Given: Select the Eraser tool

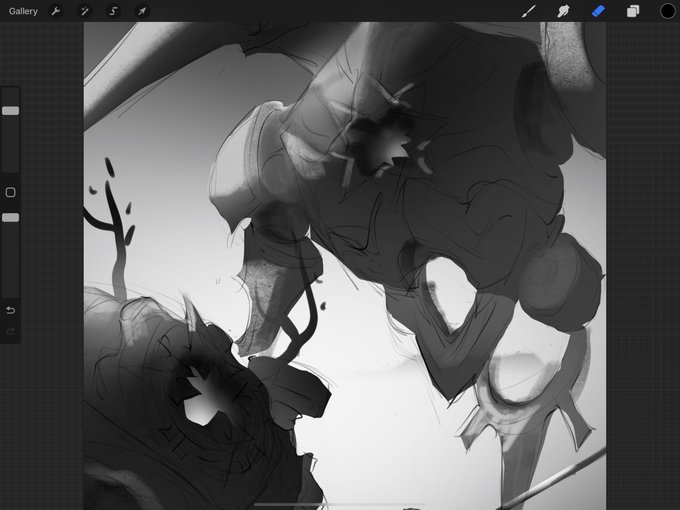Looking at the screenshot, I should click(x=598, y=11).
